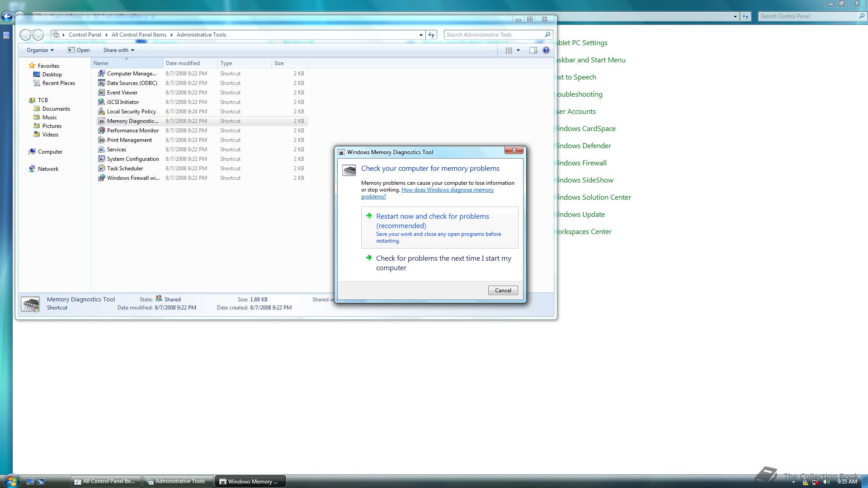868x488 pixels.
Task: Open Windows Update link in Control Panel
Action: point(580,215)
